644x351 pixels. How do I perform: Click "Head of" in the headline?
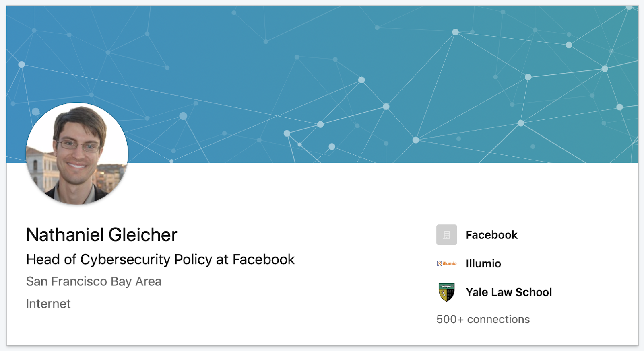click(x=51, y=260)
